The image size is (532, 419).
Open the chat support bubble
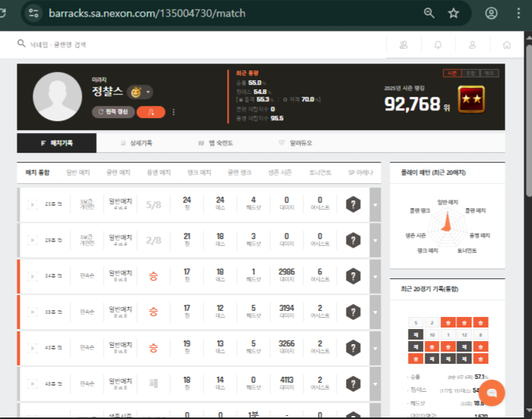490,393
